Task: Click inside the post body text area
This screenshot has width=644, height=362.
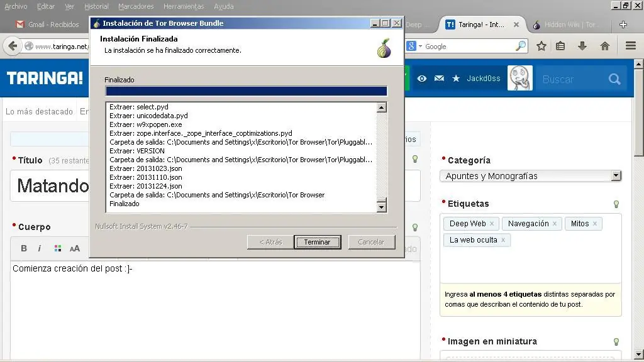Action: click(215, 311)
